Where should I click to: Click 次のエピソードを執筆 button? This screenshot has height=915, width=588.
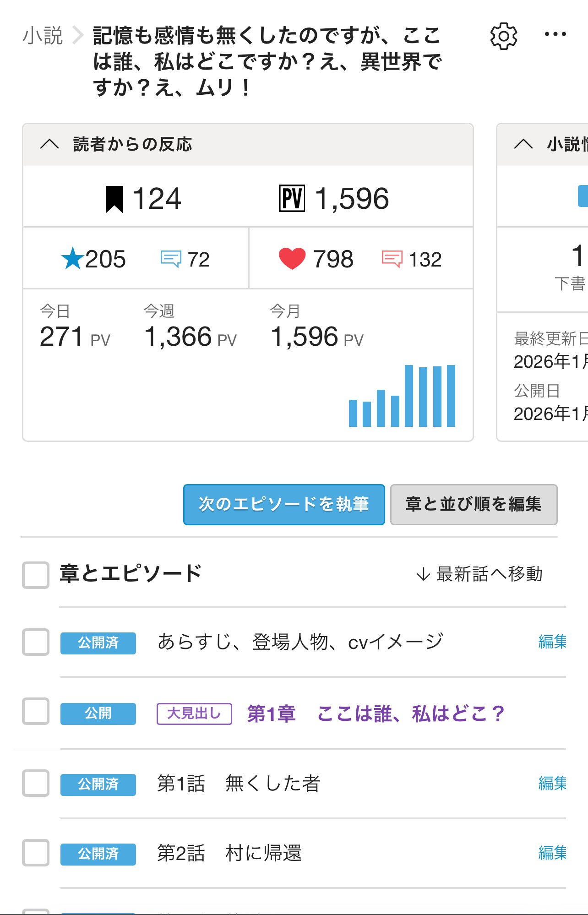(284, 504)
